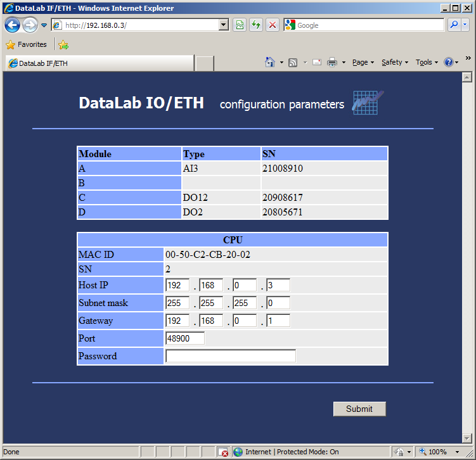Screen dimensions: 476x460
Task: Open the Tools menu
Action: pyautogui.click(x=426, y=62)
